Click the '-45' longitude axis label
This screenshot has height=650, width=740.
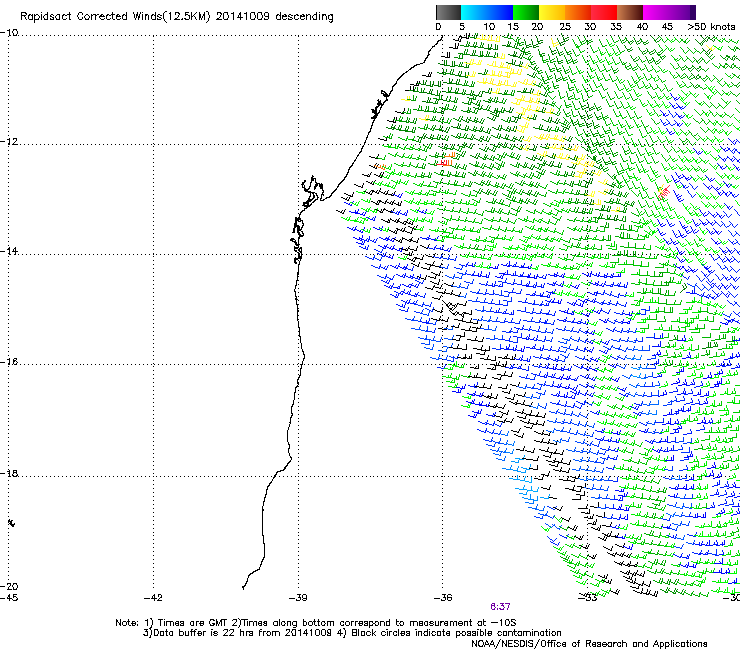9,598
